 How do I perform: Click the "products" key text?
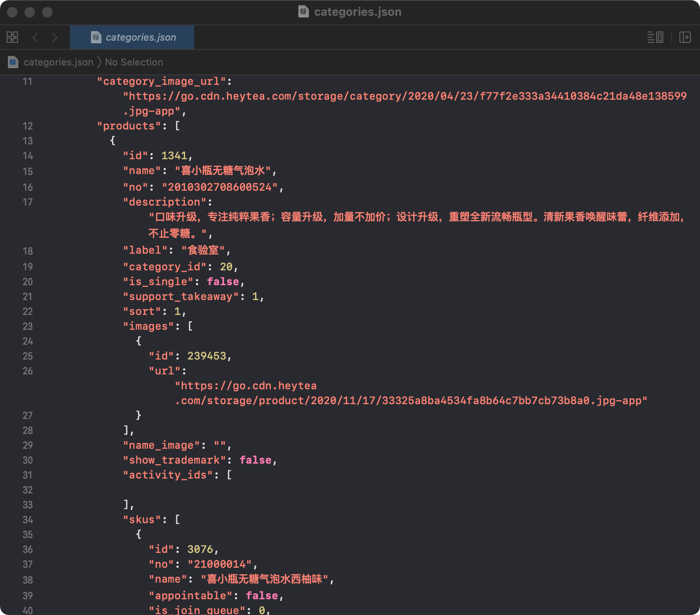tap(129, 126)
